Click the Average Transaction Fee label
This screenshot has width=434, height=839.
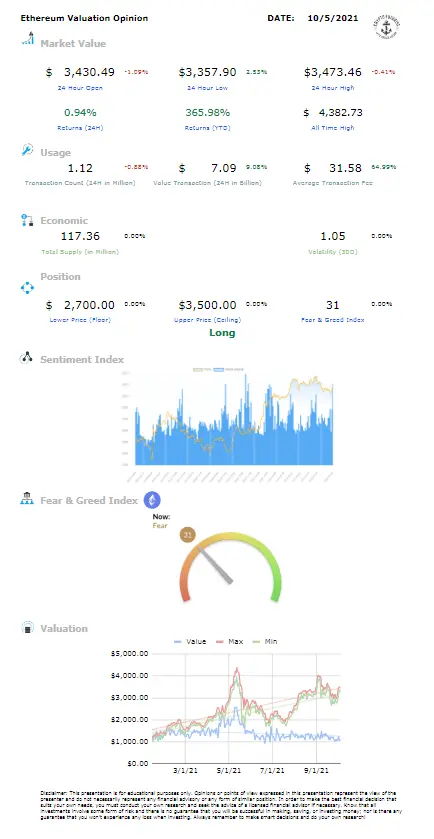[x=333, y=183]
